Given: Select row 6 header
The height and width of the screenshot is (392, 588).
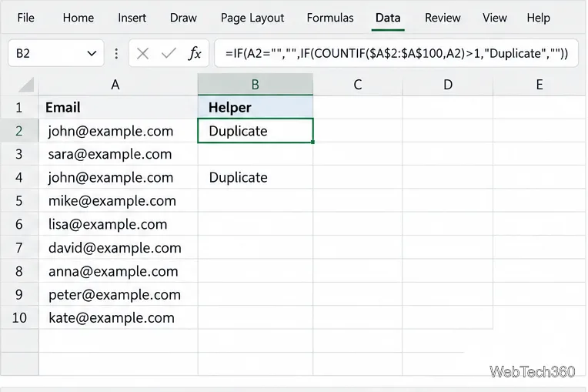Looking at the screenshot, I should [19, 224].
